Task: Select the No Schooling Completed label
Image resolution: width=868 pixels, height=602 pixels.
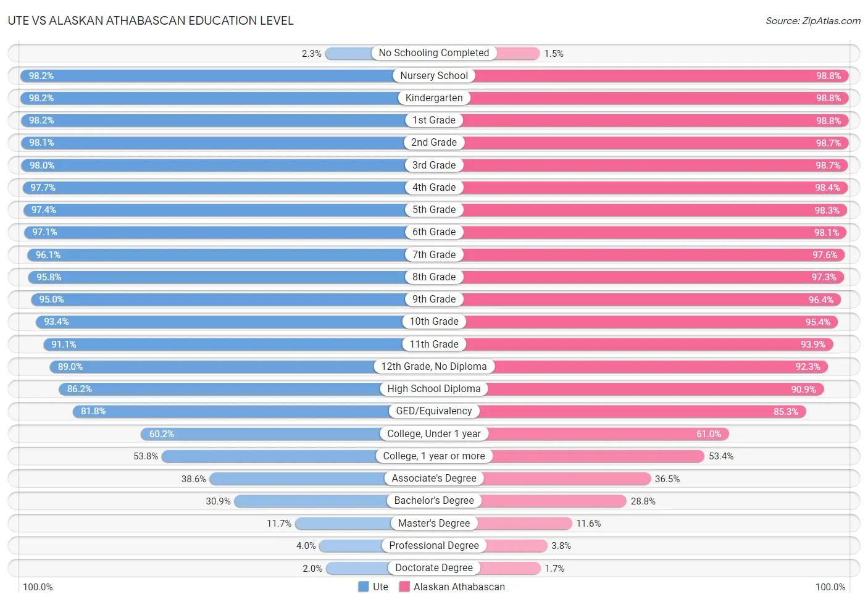Action: click(434, 53)
